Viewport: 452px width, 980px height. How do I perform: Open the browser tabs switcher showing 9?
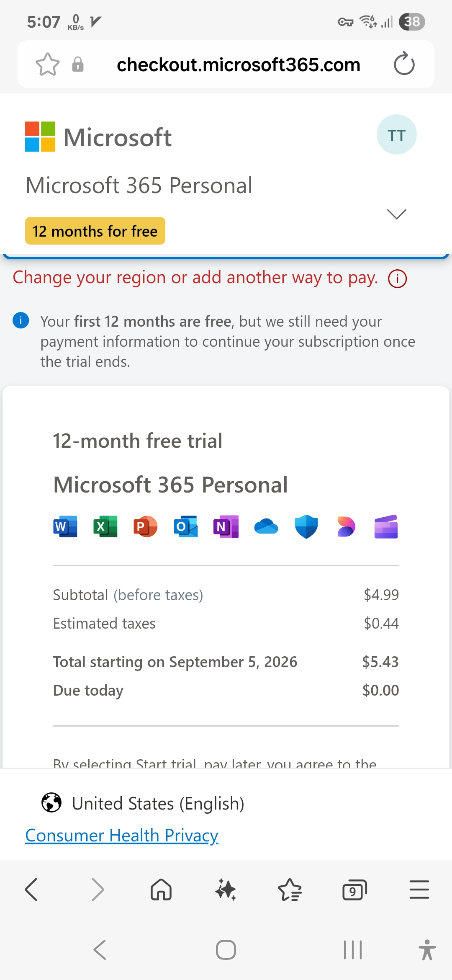pos(354,890)
